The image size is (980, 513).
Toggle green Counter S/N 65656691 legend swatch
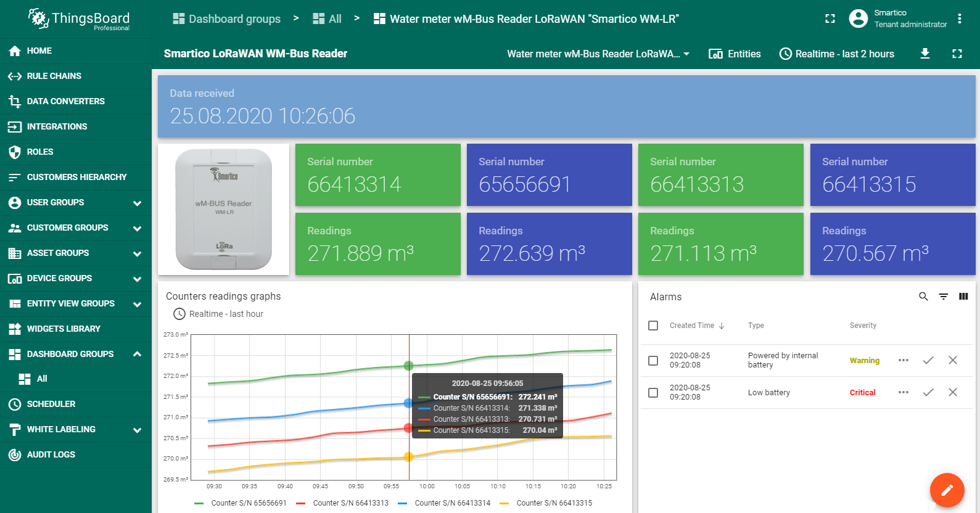point(199,503)
